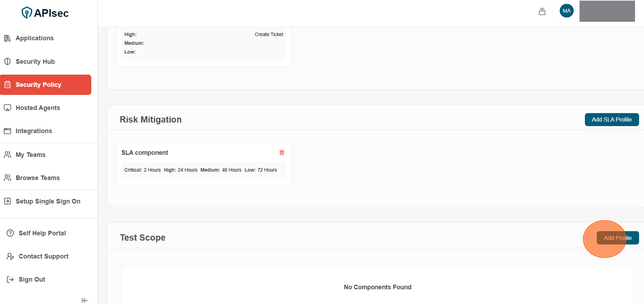Screen dimensions: 644x304
Task: Click the APIsec logo
Action: tap(45, 13)
